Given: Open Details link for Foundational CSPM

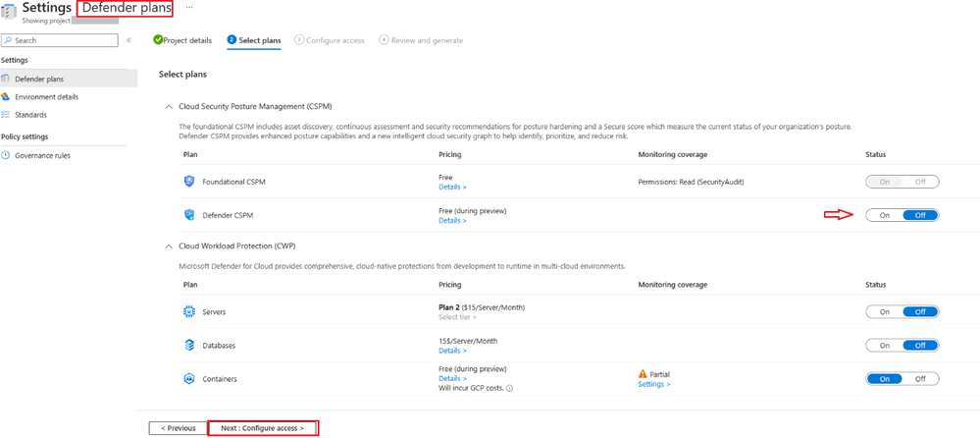Looking at the screenshot, I should pos(452,188).
